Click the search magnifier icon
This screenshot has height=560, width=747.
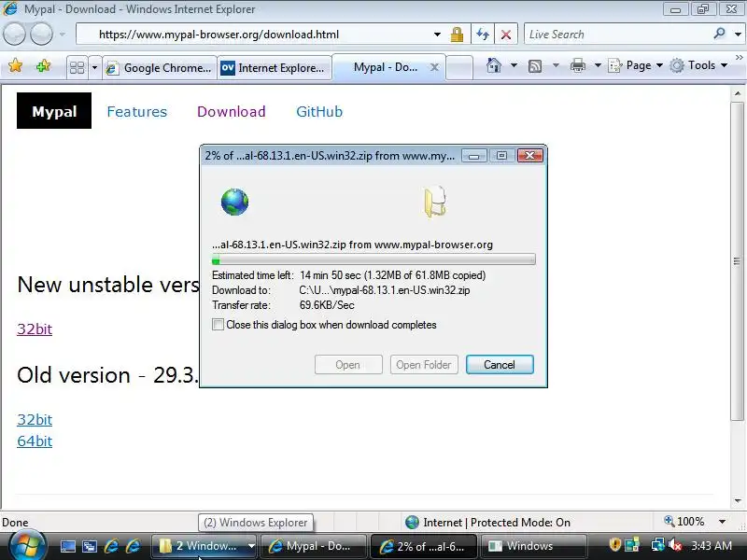coord(719,34)
